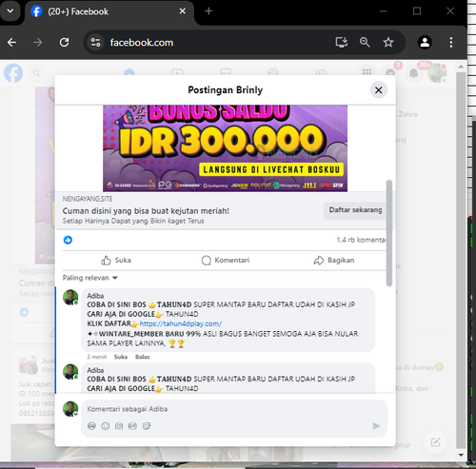The image size is (476, 469).
Task: View like reactions icon on post
Action: 68,240
